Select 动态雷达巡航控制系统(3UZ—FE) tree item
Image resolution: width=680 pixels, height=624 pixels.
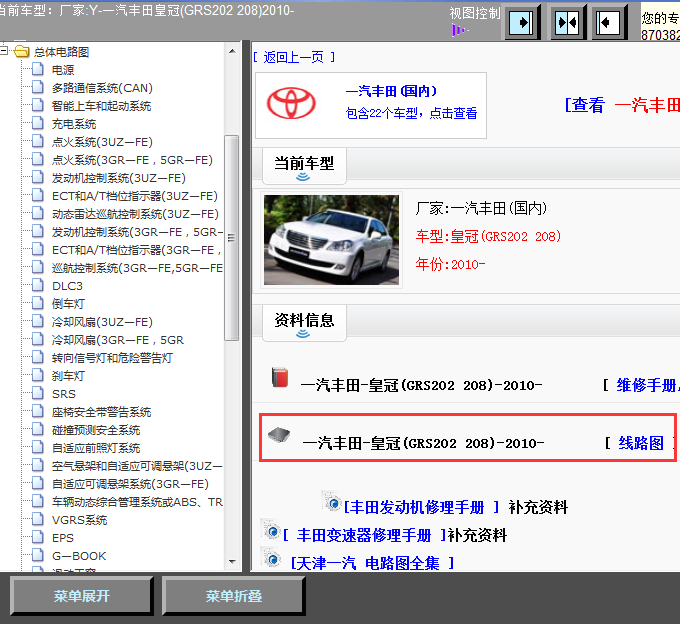coord(135,214)
